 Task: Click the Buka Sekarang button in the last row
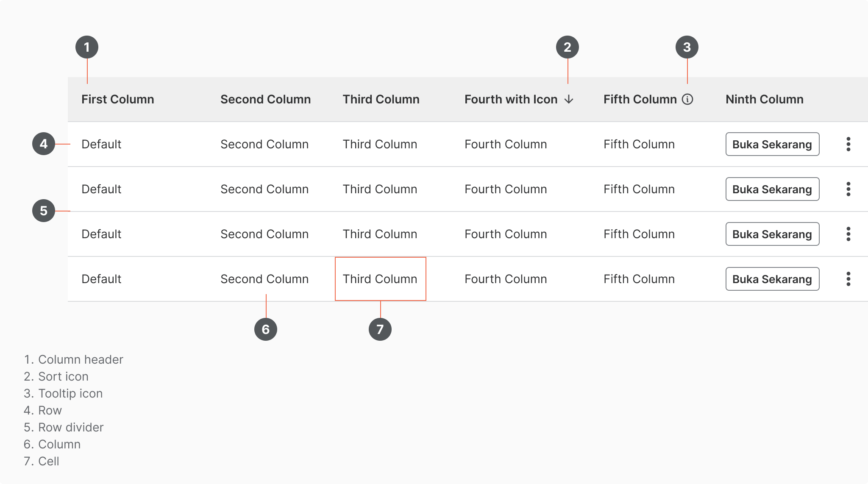point(772,279)
